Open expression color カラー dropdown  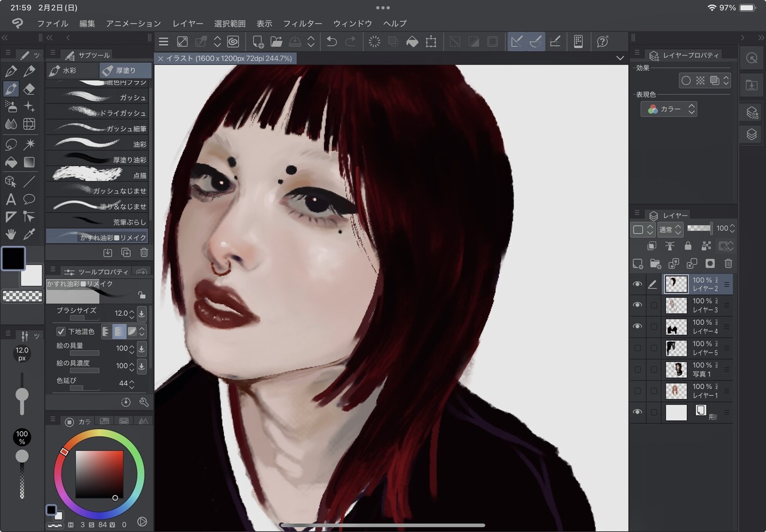pos(669,109)
